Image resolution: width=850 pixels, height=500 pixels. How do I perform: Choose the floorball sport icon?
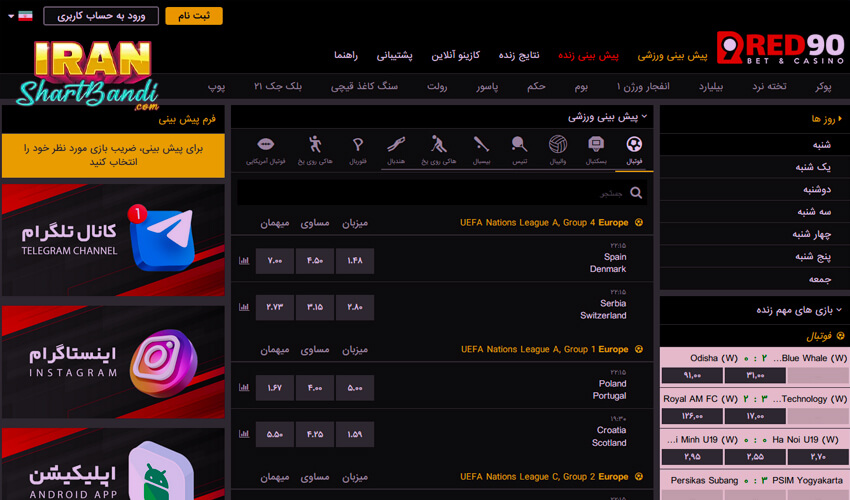point(357,150)
